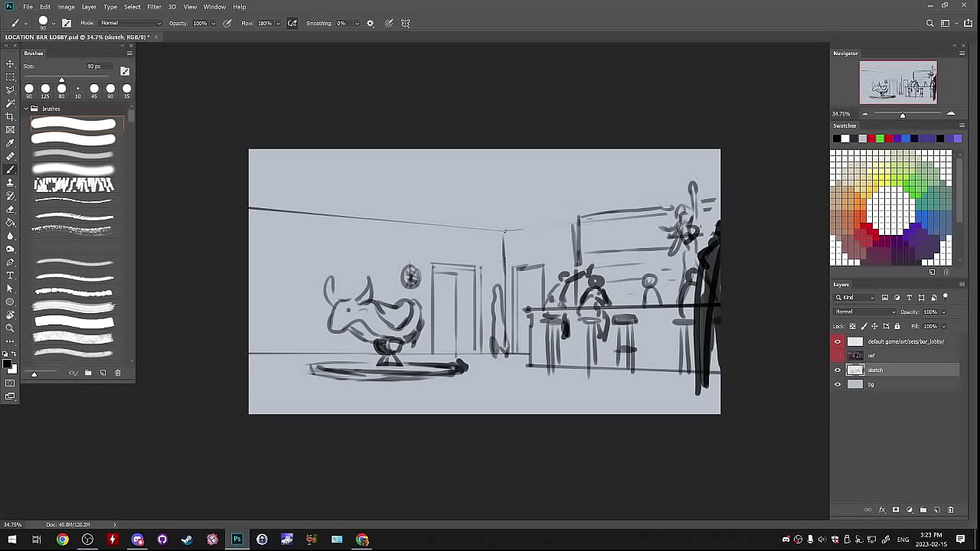Viewport: 980px width, 551px height.
Task: Open smoothing options gear icon
Action: (371, 24)
